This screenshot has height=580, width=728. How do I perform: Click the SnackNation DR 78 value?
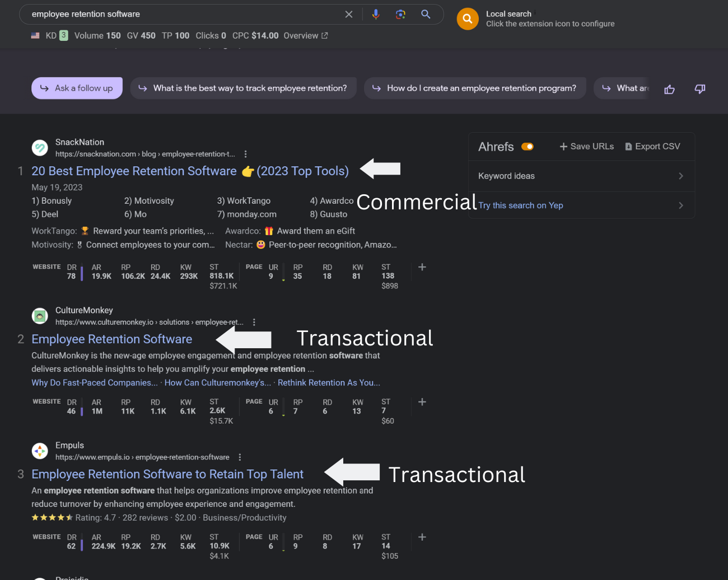tap(71, 276)
